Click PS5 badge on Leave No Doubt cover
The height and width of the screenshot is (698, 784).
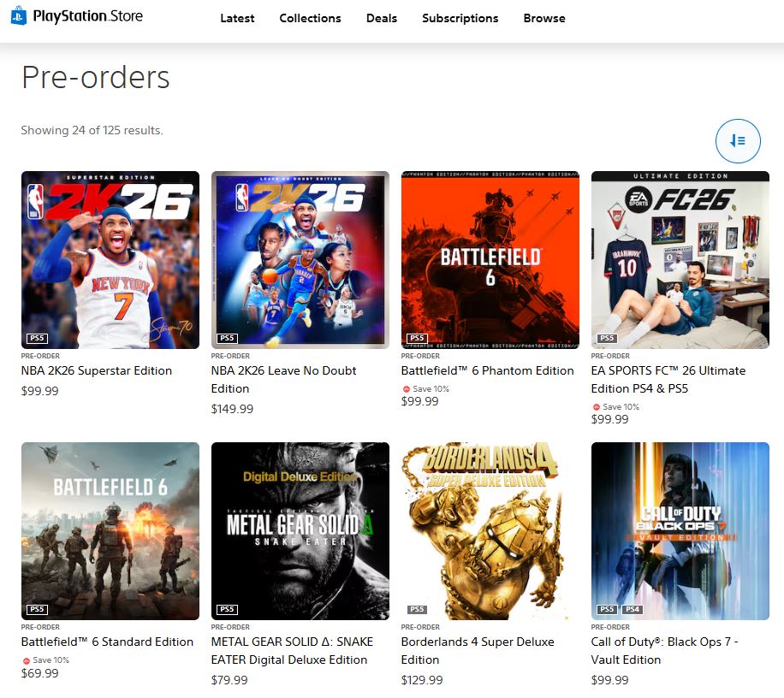(227, 338)
